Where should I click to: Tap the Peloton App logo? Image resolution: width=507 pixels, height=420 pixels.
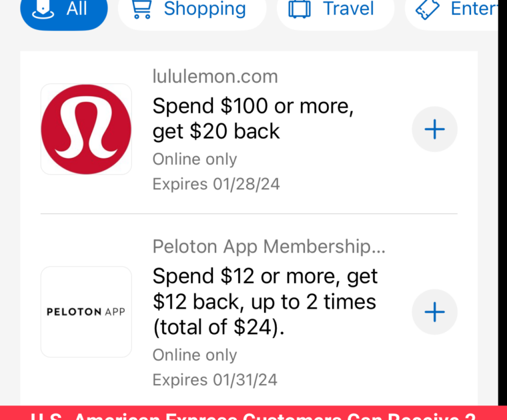coord(86,312)
